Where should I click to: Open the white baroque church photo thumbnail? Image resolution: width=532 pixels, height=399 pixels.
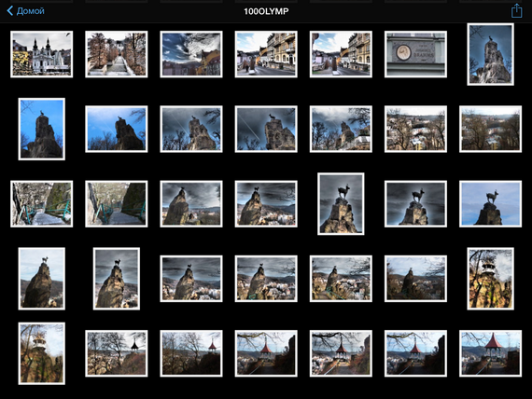tap(42, 54)
